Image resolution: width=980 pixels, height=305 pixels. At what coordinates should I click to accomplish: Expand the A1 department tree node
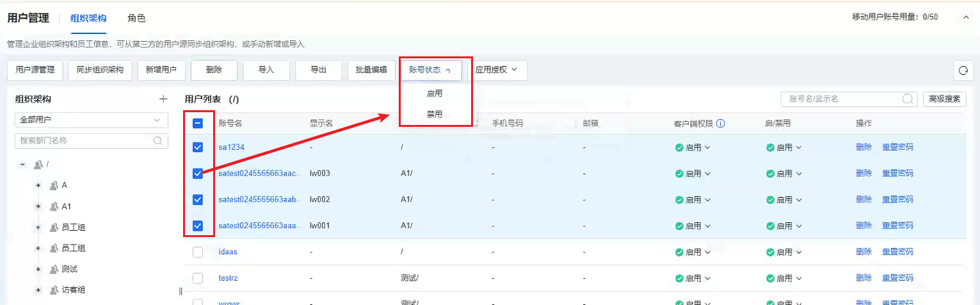pos(38,206)
